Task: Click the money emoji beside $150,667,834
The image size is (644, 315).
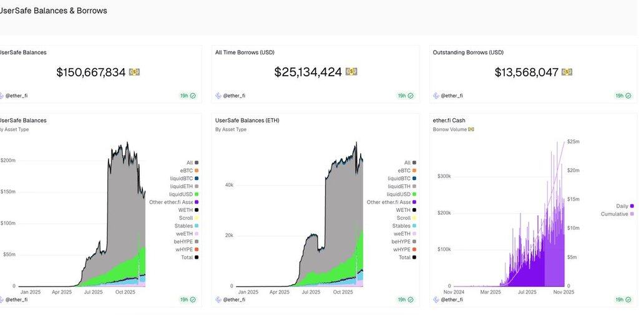Action: pyautogui.click(x=135, y=72)
